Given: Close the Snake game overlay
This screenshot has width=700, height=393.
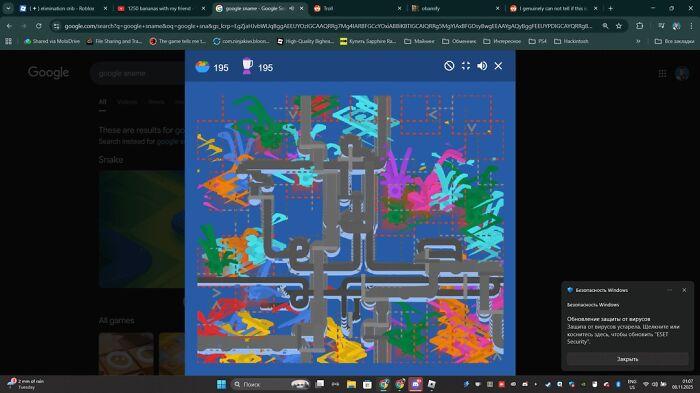Looking at the screenshot, I should 498,66.
